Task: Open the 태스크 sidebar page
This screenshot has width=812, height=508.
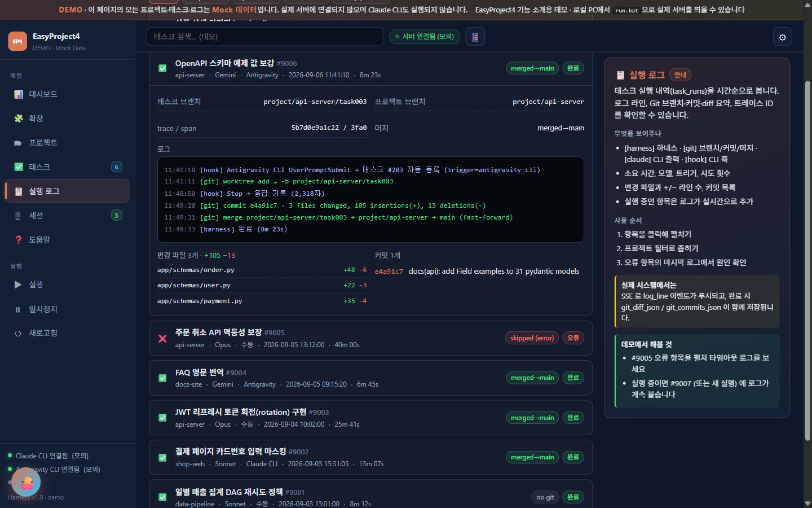Action: (68, 167)
